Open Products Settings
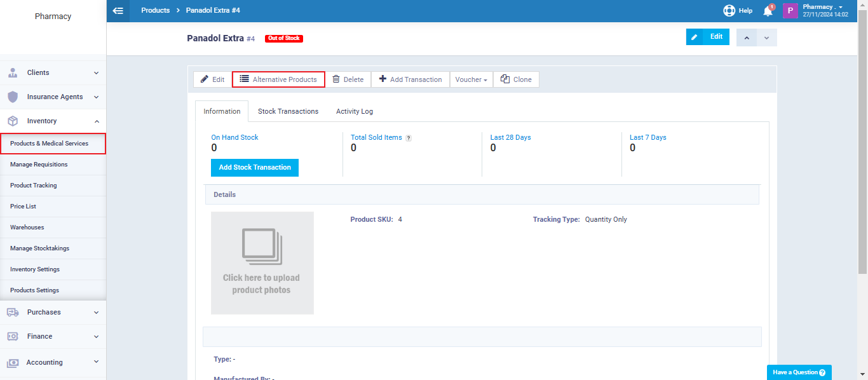This screenshot has width=868, height=380. (53, 290)
